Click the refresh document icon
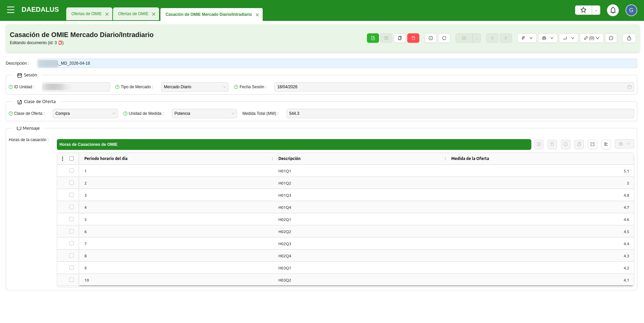Viewport: 644px width, 323px height. [x=444, y=38]
